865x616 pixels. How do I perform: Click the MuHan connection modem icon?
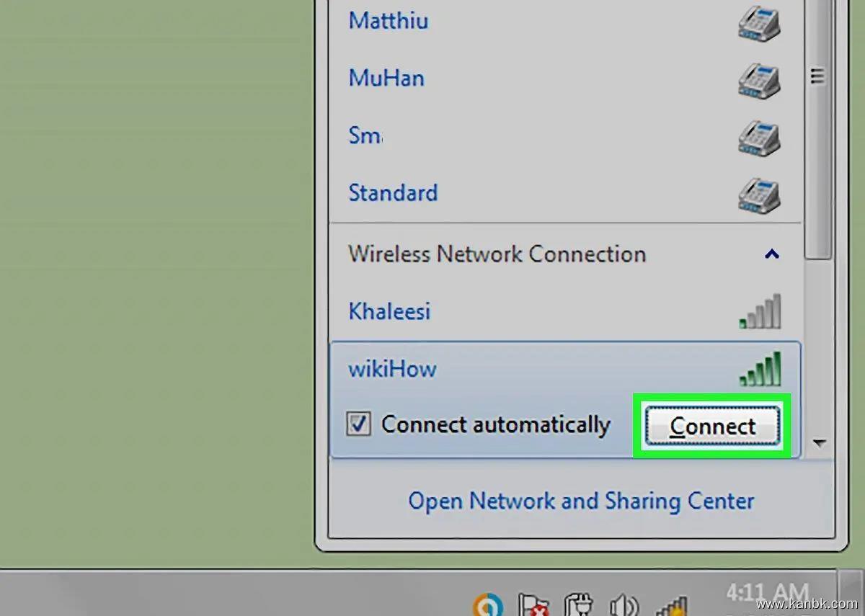coord(758,81)
